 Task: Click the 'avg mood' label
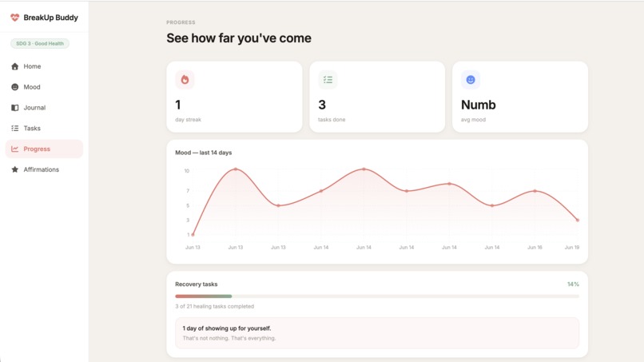(x=473, y=120)
